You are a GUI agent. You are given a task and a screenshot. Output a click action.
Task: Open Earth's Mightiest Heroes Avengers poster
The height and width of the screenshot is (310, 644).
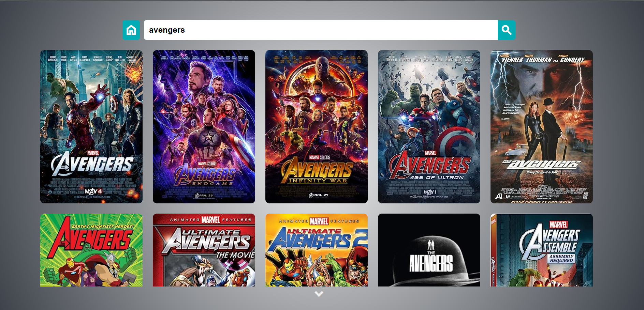pyautogui.click(x=91, y=250)
